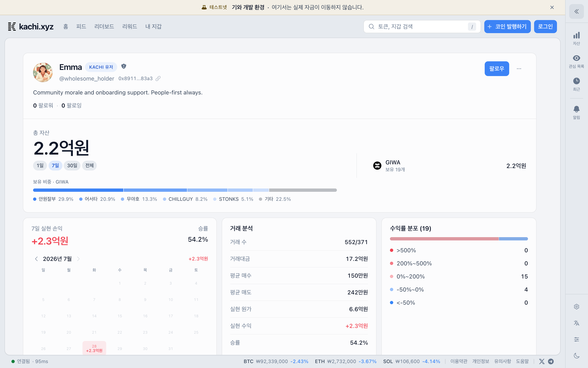Image resolution: width=588 pixels, height=368 pixels.
Task: Copy profile link icon beside wallet address
Action: (x=158, y=78)
